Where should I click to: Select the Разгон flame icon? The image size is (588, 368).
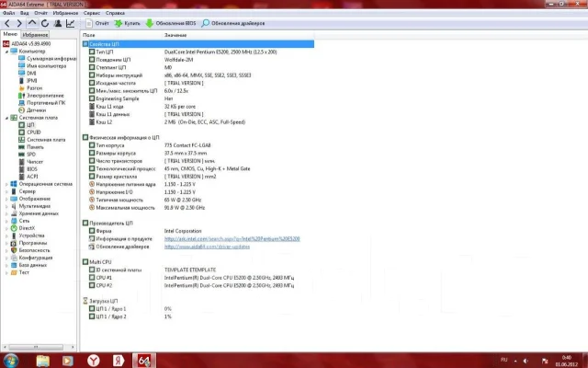tap(21, 88)
